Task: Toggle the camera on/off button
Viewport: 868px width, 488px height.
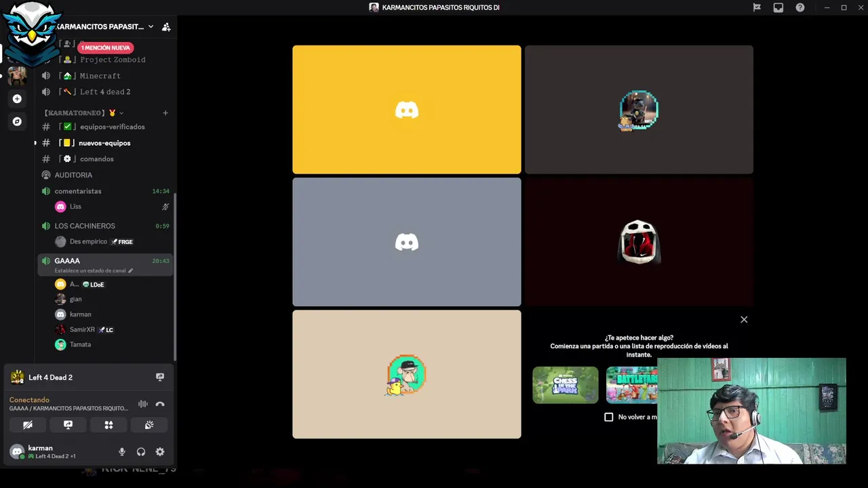Action: (28, 425)
